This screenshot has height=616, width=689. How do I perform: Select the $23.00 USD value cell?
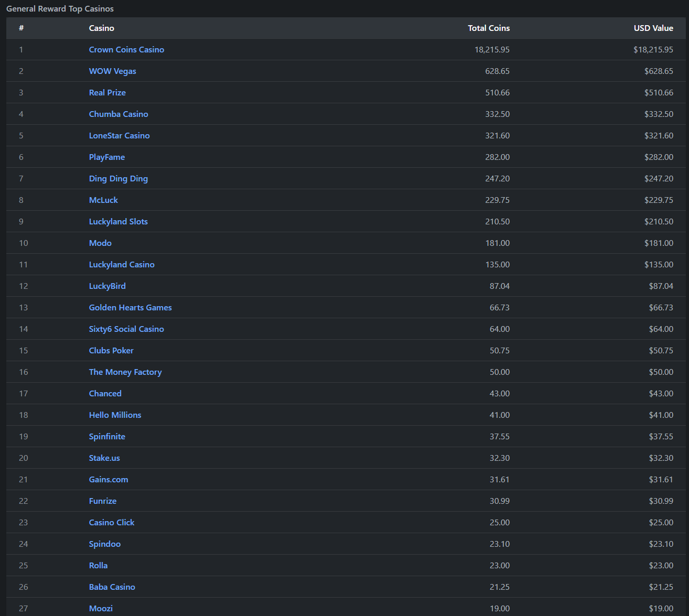click(x=661, y=565)
